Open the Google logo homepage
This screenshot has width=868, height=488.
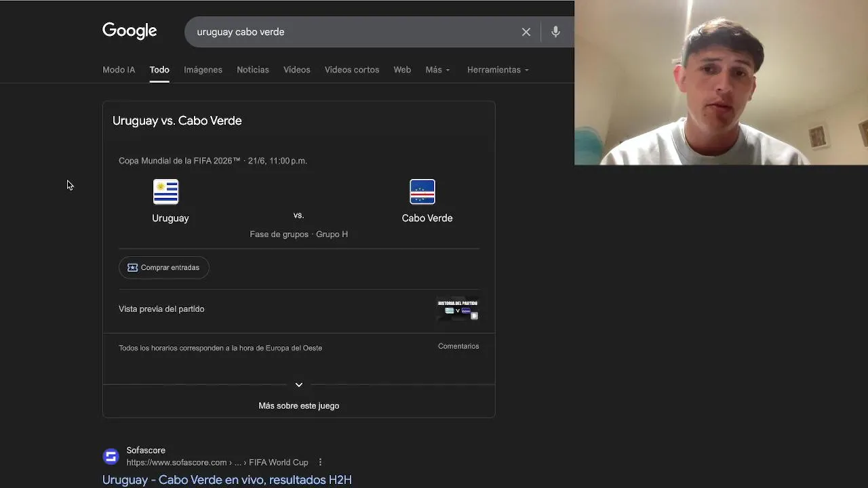point(130,31)
